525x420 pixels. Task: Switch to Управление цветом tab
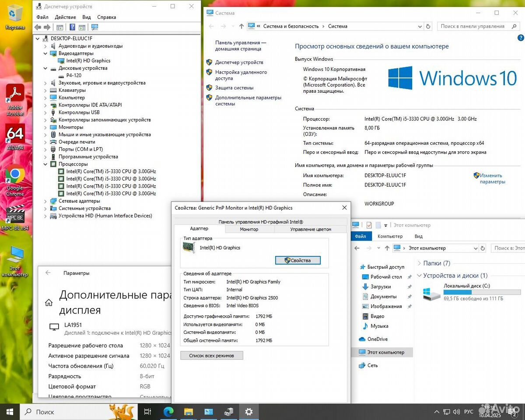pyautogui.click(x=311, y=229)
